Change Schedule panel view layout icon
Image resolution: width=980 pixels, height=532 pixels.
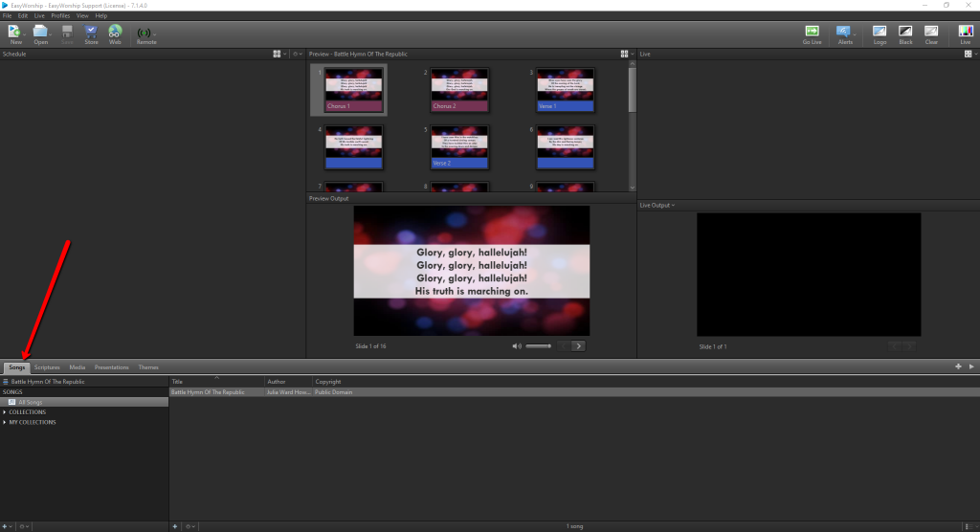277,55
